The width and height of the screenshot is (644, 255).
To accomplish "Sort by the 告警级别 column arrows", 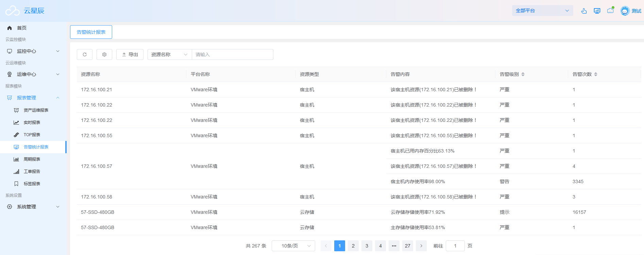I will click(x=523, y=74).
